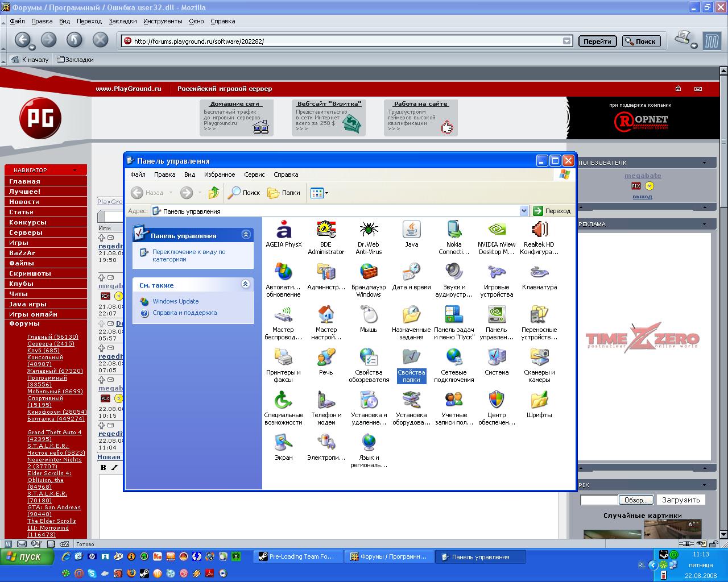The image size is (728, 582).
Task: Click the Перейти button in the browser
Action: point(597,41)
